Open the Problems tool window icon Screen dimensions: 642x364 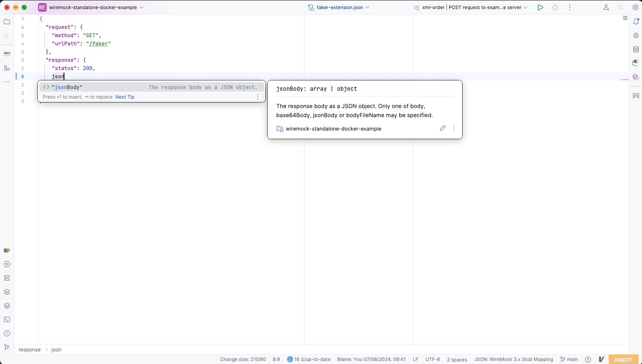[7, 333]
